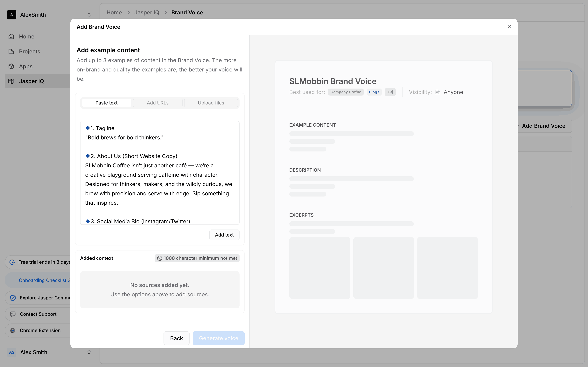Click the Chrome Extension icon
Viewport: 588px width, 367px height.
point(13,330)
